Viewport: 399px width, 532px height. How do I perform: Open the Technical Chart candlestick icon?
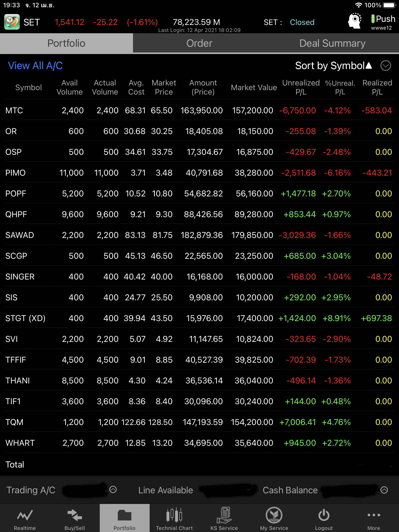click(174, 515)
